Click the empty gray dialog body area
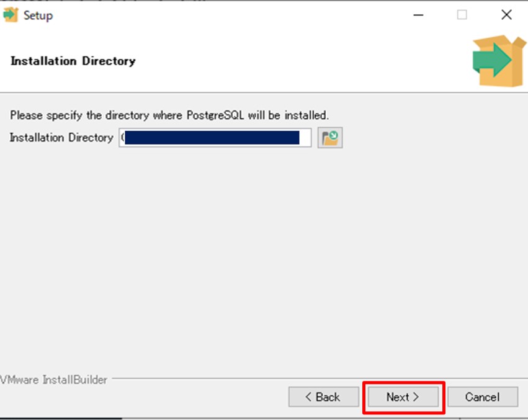528x420 pixels. coord(264,261)
